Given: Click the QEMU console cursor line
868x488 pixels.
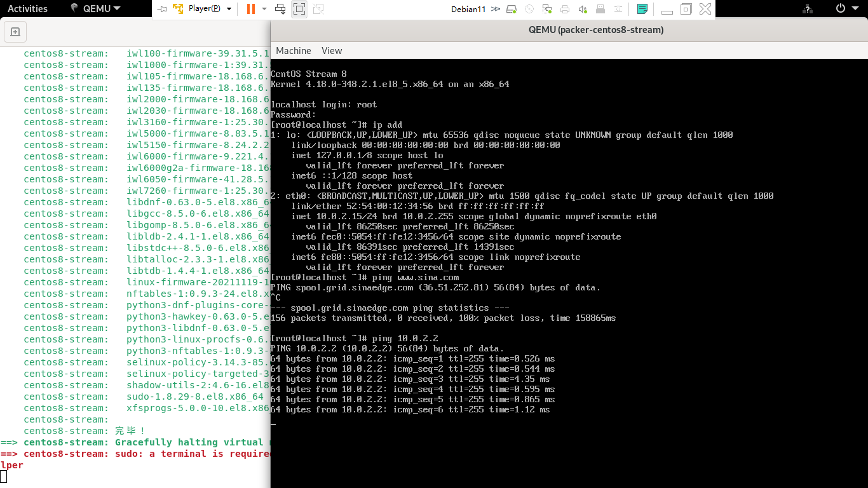Looking at the screenshot, I should coord(273,423).
